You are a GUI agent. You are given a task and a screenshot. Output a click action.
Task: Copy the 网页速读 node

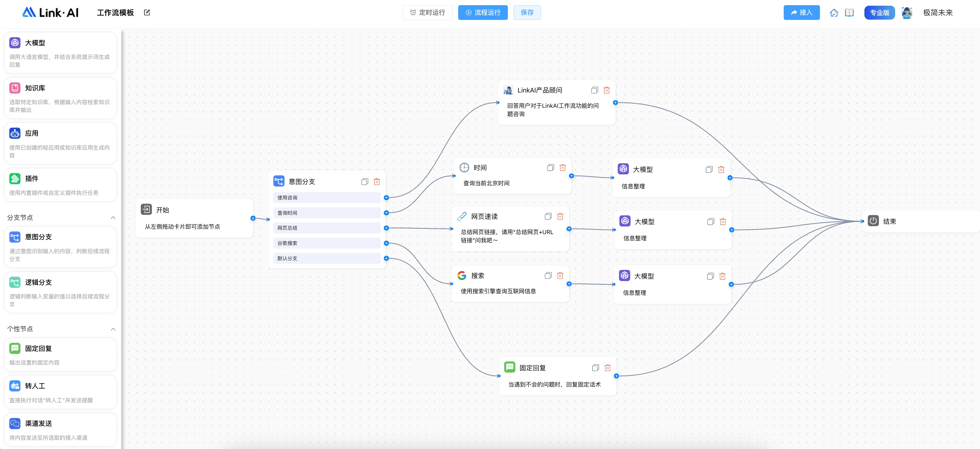click(x=548, y=216)
